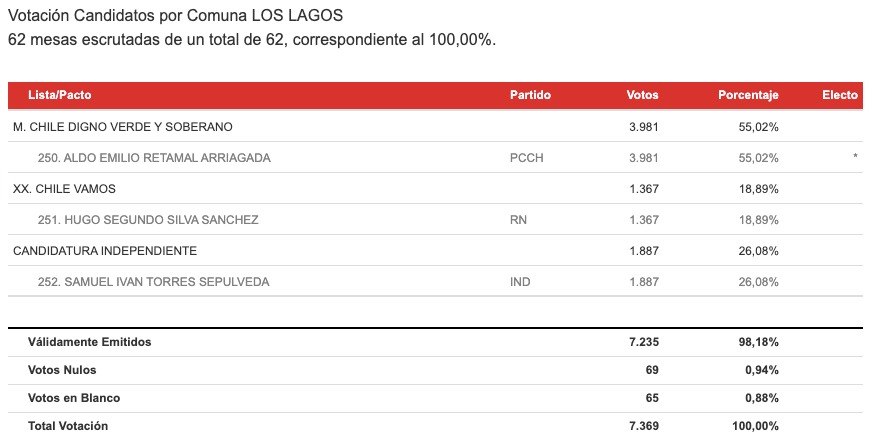Click the Votos Nulos row

pyautogui.click(x=435, y=370)
